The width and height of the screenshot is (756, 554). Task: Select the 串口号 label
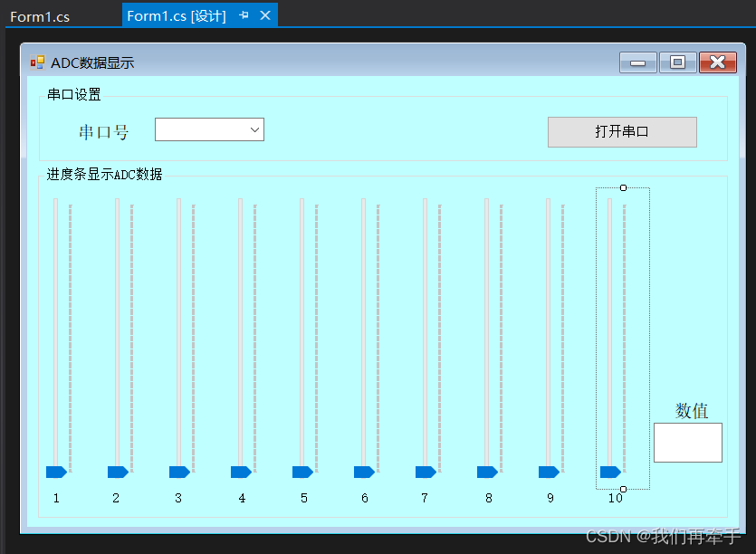(103, 132)
